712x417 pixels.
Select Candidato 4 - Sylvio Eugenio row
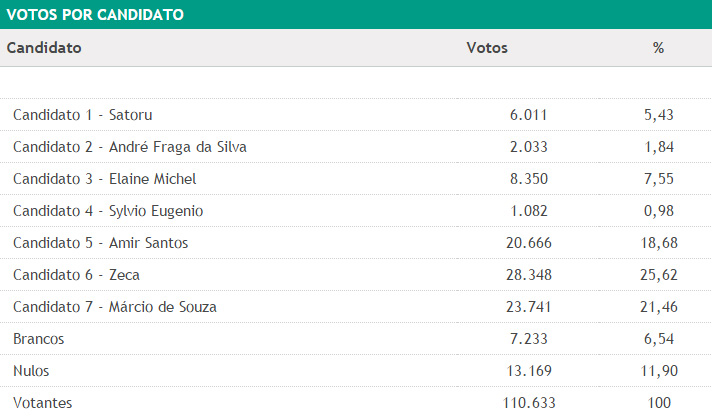pos(108,211)
